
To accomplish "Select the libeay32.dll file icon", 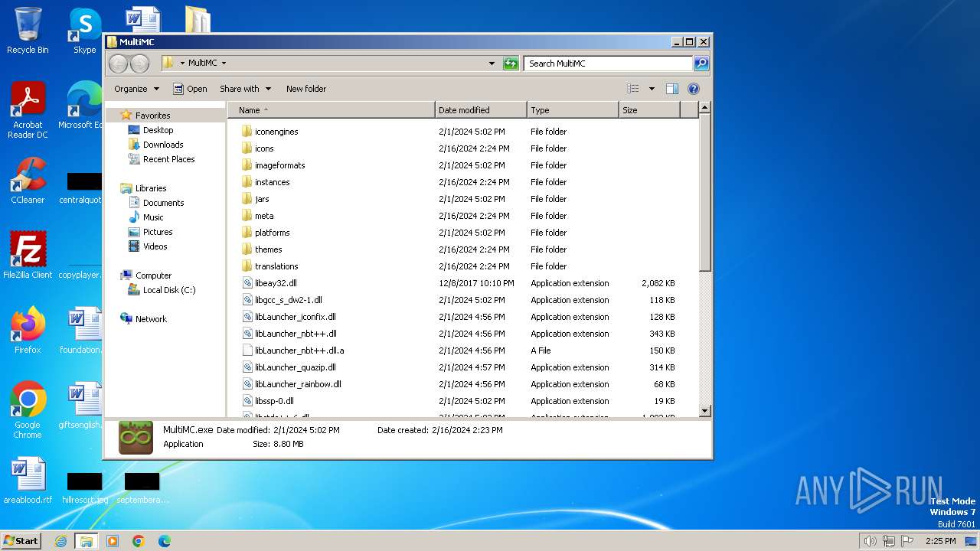I will [247, 282].
